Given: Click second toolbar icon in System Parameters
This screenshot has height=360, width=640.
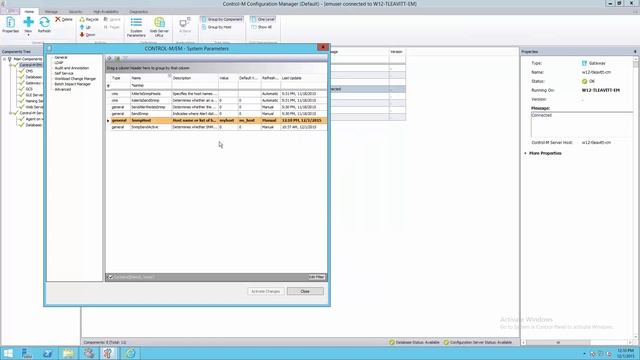Looking at the screenshot, I should [117, 59].
